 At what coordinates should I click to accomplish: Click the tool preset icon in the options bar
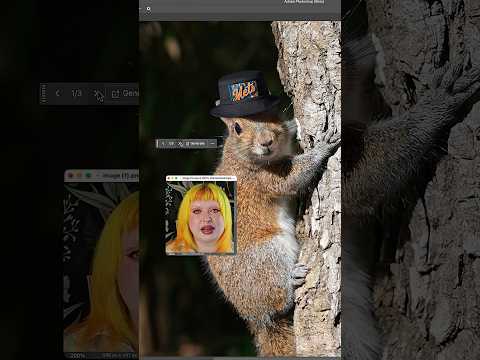[x=148, y=10]
